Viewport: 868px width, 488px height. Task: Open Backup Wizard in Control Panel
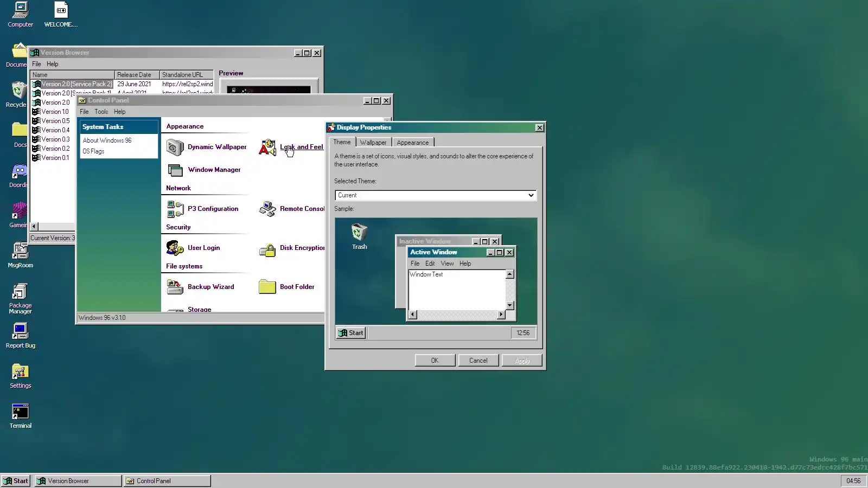pyautogui.click(x=201, y=287)
